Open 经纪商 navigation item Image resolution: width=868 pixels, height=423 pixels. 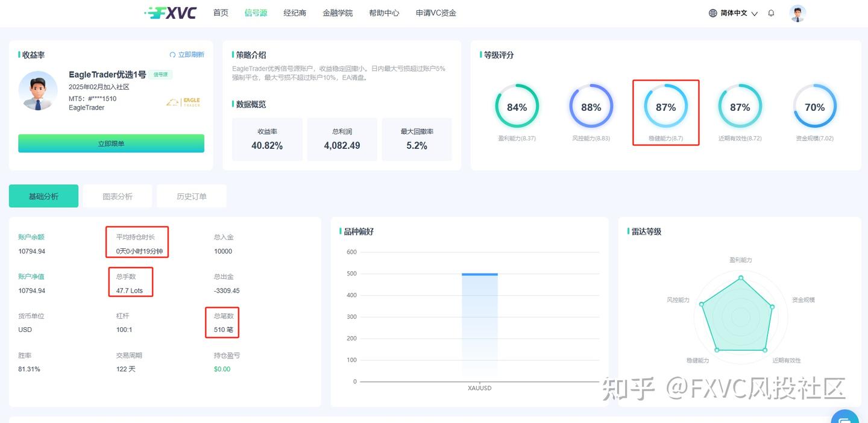pyautogui.click(x=295, y=13)
